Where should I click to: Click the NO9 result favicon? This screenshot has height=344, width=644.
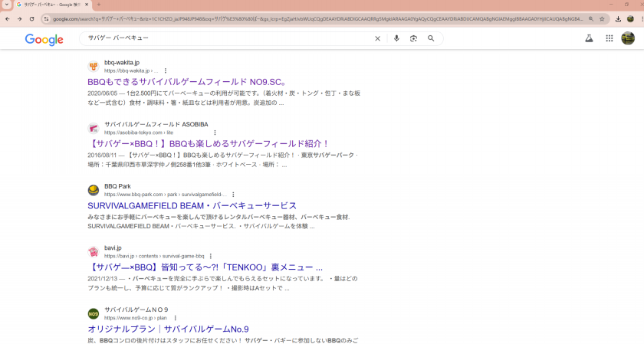coord(94,313)
